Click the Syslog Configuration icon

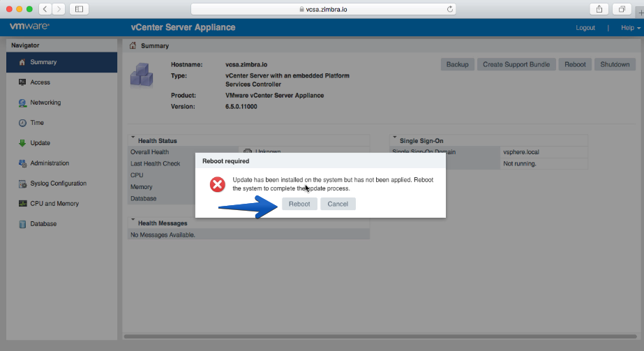click(22, 184)
